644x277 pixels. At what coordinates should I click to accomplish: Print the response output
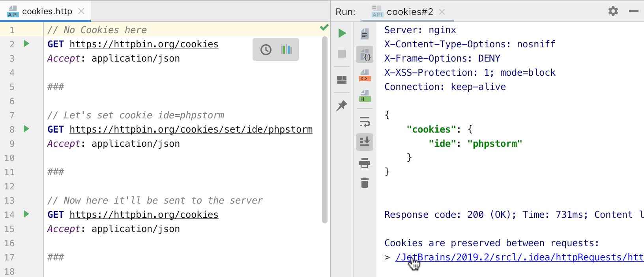point(365,163)
